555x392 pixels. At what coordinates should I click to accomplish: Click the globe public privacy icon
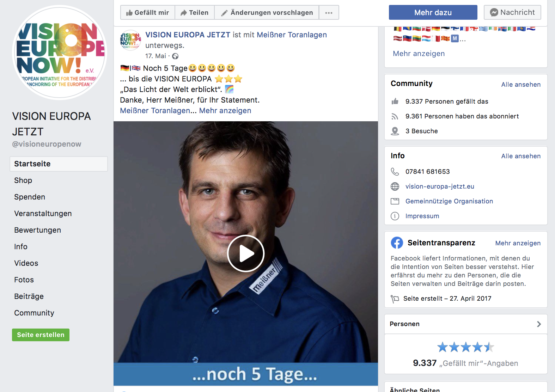point(175,56)
